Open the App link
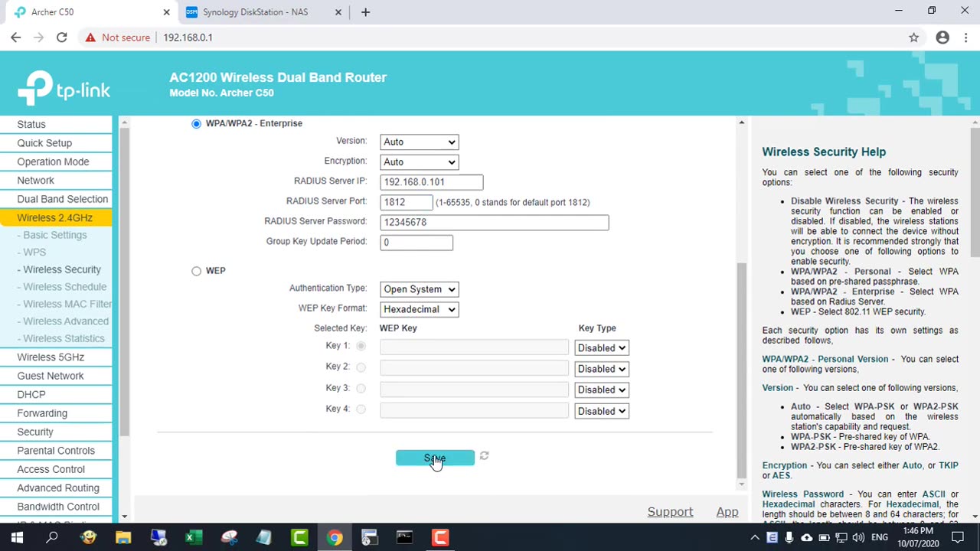Viewport: 980px width, 551px height. tap(727, 512)
